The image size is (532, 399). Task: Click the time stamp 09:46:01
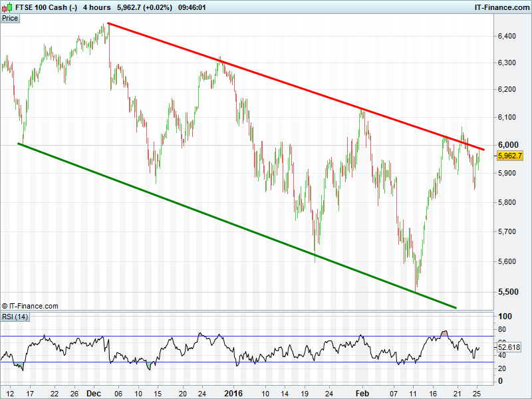pyautogui.click(x=192, y=7)
